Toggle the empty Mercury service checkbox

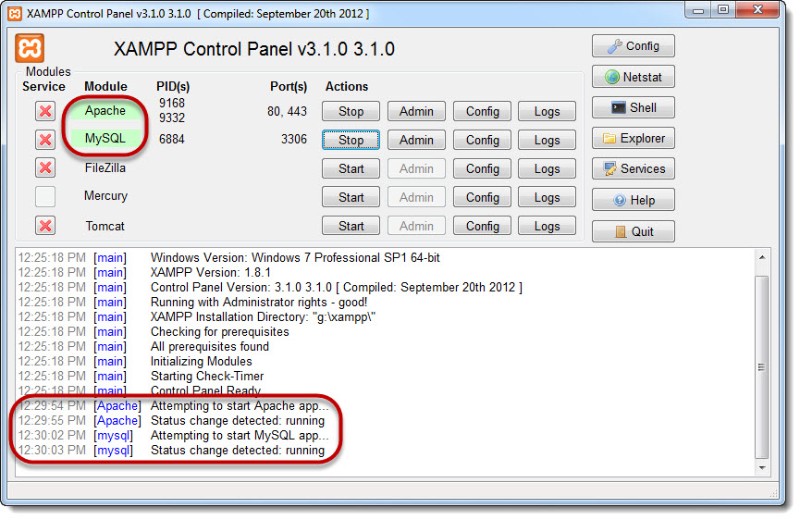click(x=45, y=196)
